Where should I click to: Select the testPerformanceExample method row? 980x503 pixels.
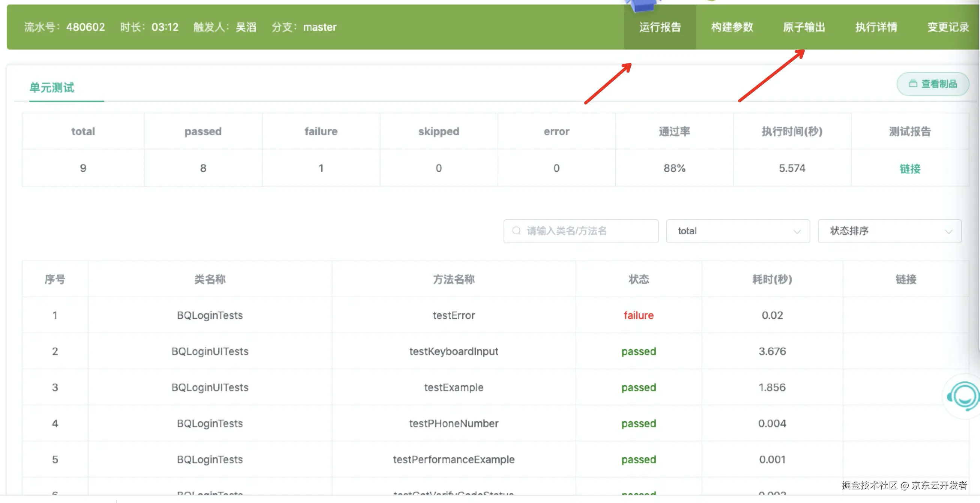pos(454,459)
